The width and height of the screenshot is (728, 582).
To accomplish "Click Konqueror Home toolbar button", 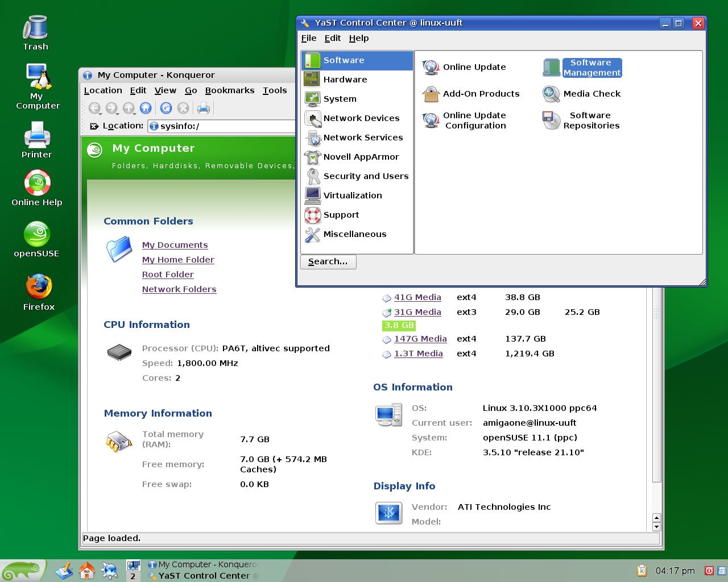I will click(146, 108).
